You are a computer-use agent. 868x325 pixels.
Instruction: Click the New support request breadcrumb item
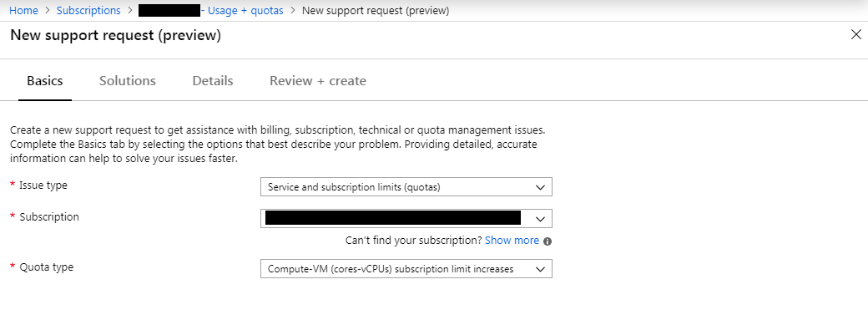coord(376,11)
